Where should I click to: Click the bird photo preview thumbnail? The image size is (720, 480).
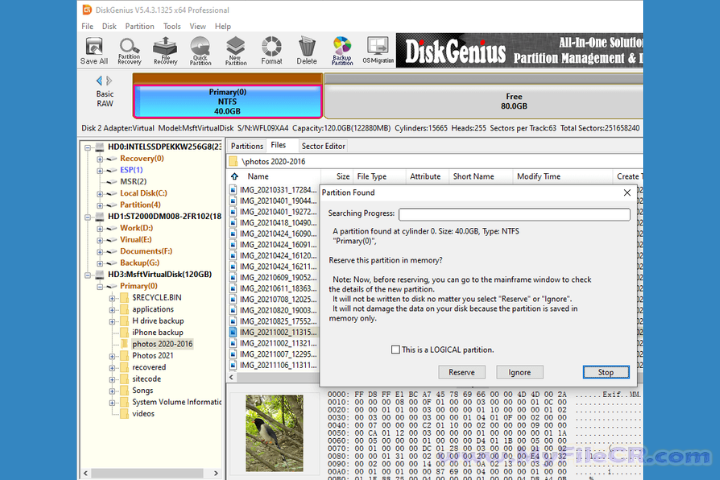274,433
